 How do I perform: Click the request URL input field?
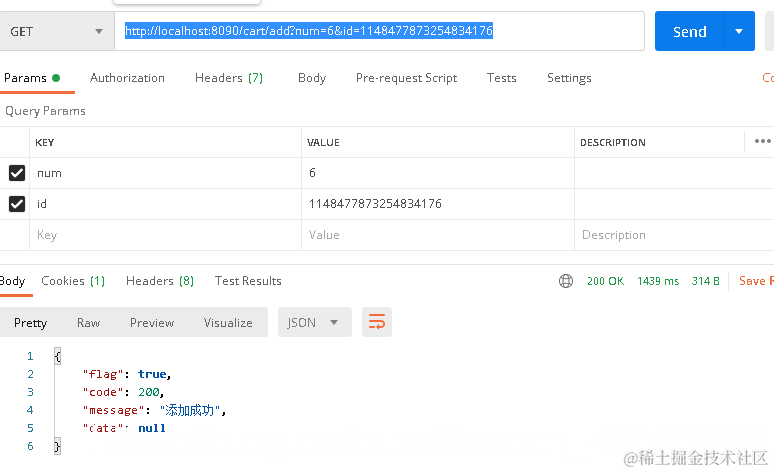pos(380,31)
